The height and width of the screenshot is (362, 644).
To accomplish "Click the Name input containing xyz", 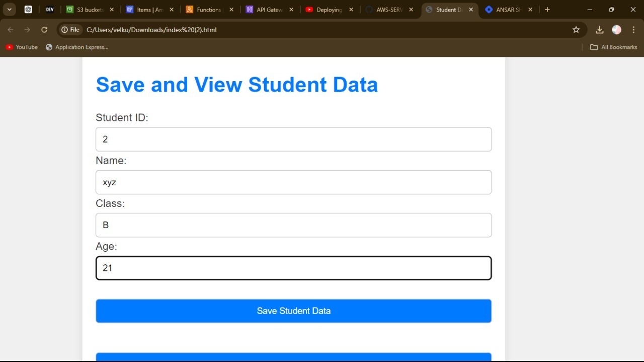I will tap(294, 182).
